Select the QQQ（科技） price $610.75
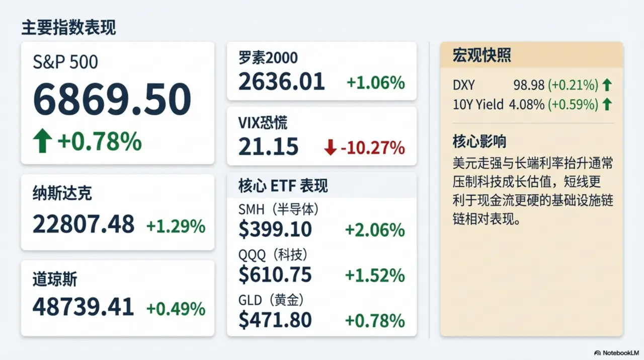 (275, 275)
